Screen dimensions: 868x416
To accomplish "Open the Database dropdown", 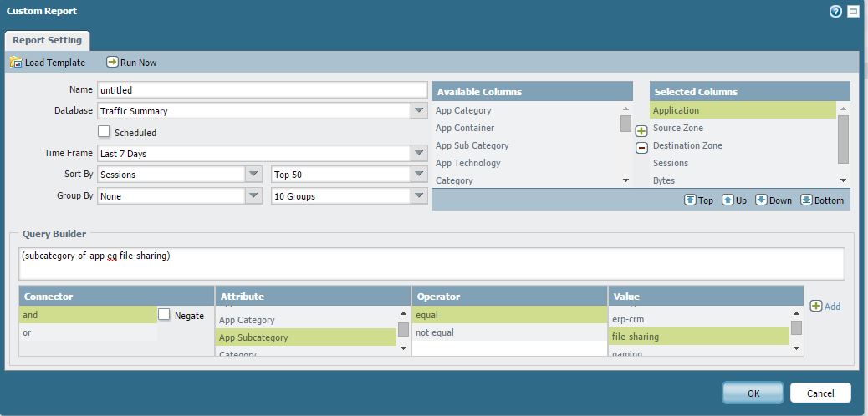I will click(x=419, y=110).
